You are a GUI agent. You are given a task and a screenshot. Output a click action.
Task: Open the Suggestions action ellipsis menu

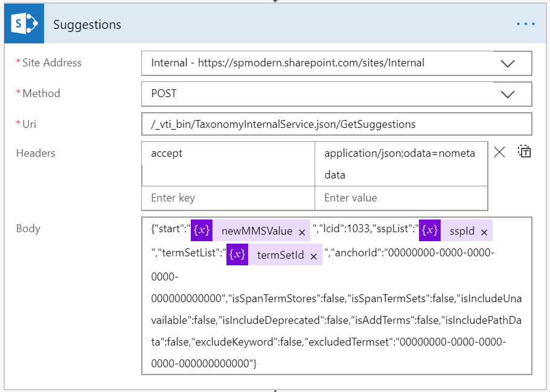tap(525, 24)
